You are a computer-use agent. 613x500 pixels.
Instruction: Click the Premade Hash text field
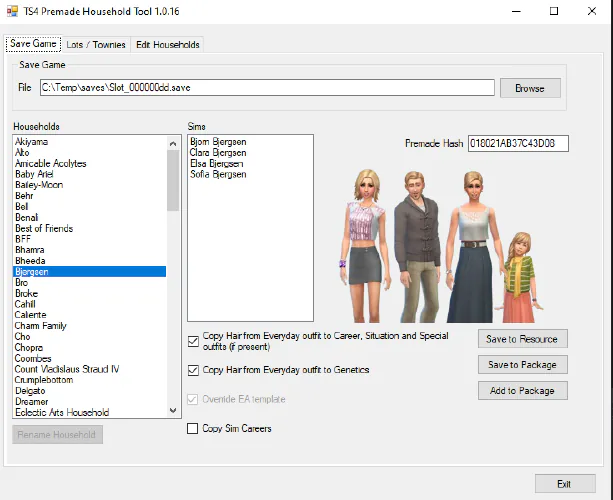coord(517,144)
